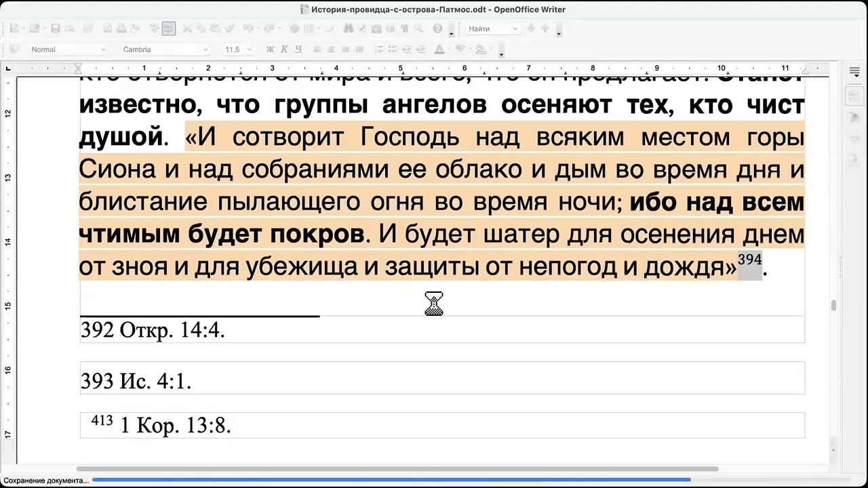Screen dimensions: 868x488
Task: Toggle Align Left
Action: pyautogui.click(x=317, y=49)
